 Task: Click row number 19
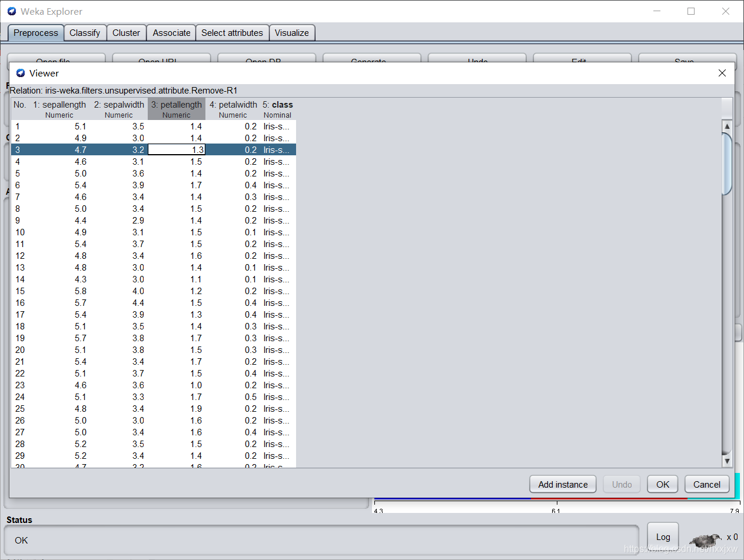pos(21,338)
